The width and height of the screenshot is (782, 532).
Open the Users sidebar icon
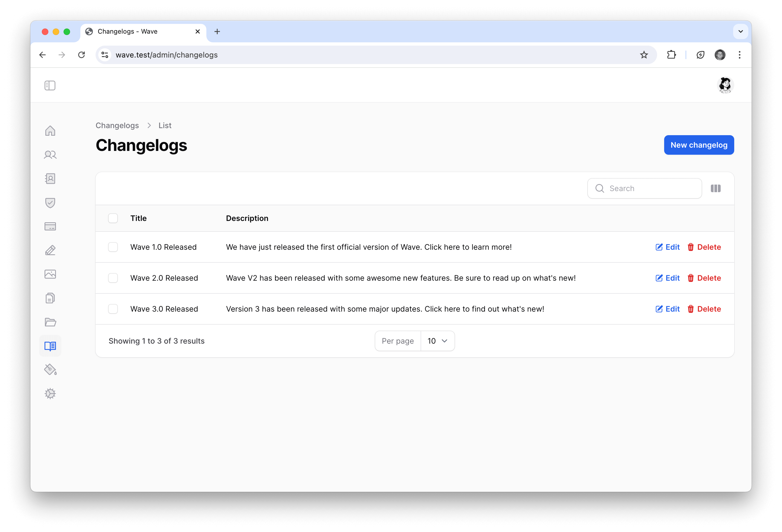coord(50,155)
